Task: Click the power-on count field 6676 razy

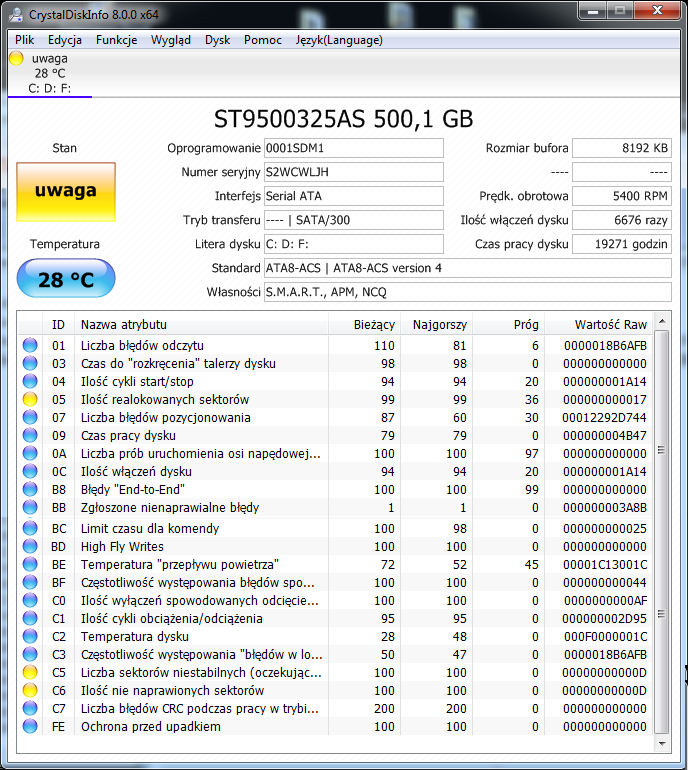Action: pos(622,220)
